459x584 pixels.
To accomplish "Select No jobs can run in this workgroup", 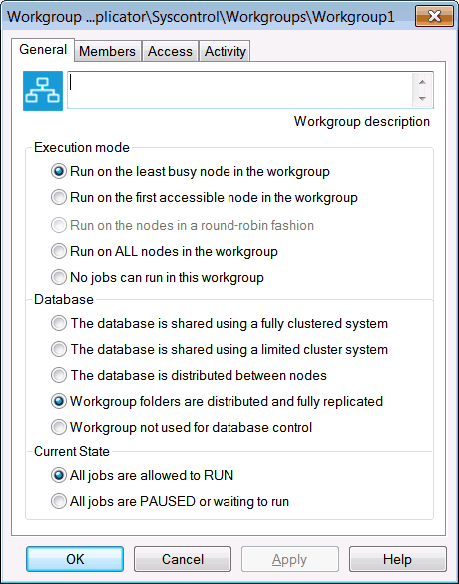I will (157, 277).
